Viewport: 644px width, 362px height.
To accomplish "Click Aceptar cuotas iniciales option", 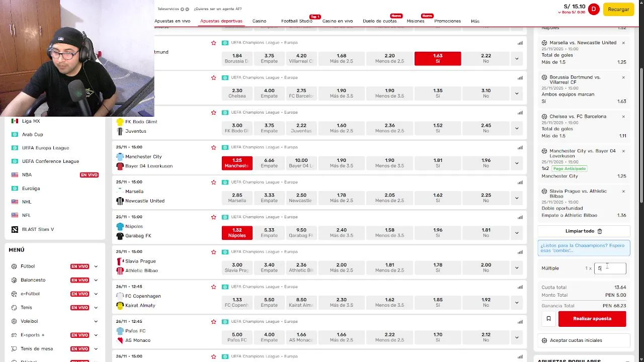I will [x=584, y=340].
